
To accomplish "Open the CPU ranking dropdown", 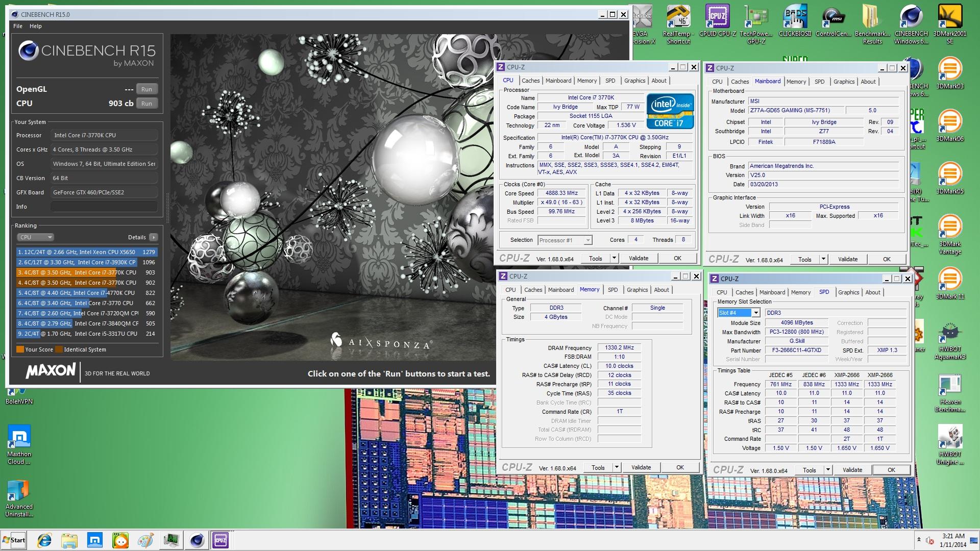I will click(x=35, y=237).
